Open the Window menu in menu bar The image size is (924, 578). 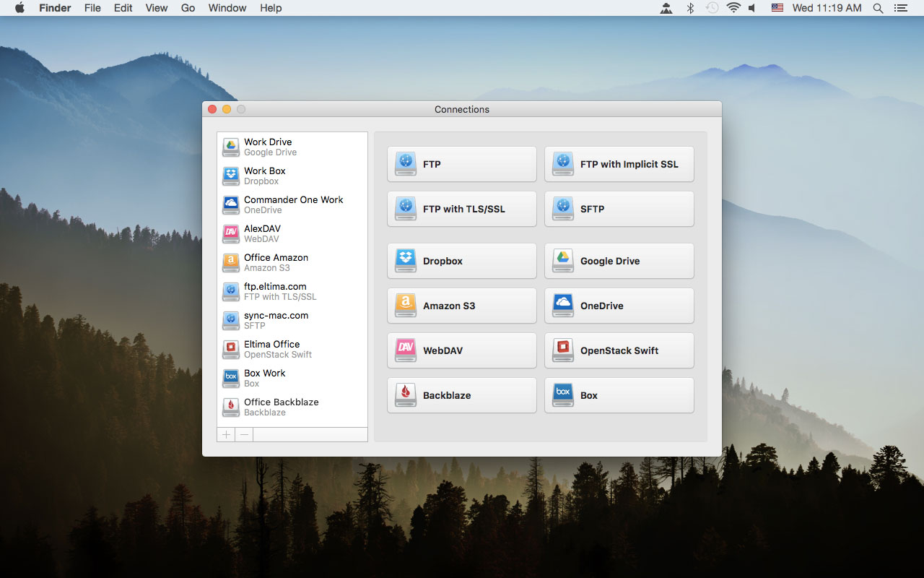pyautogui.click(x=227, y=8)
